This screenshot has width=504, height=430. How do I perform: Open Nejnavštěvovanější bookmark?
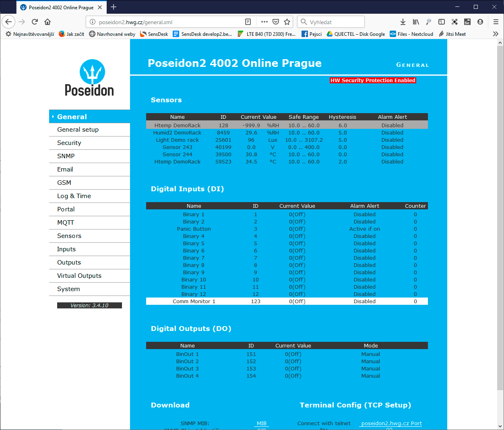(x=30, y=34)
